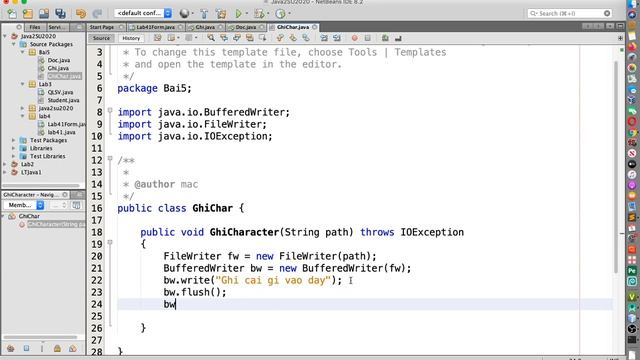Click the Redo toolbar icon
640x360 pixels.
click(x=97, y=13)
